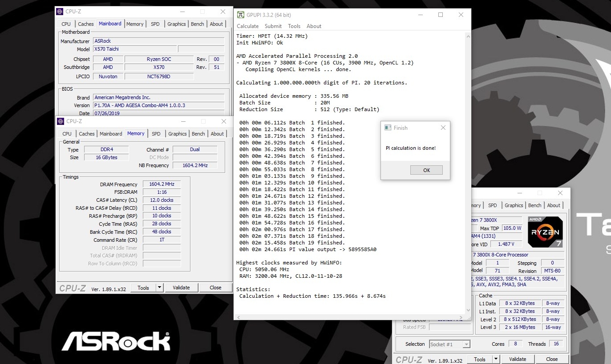Click Level 3 cache 2 x 16 MBytes
The image size is (611, 364).
click(x=520, y=327)
